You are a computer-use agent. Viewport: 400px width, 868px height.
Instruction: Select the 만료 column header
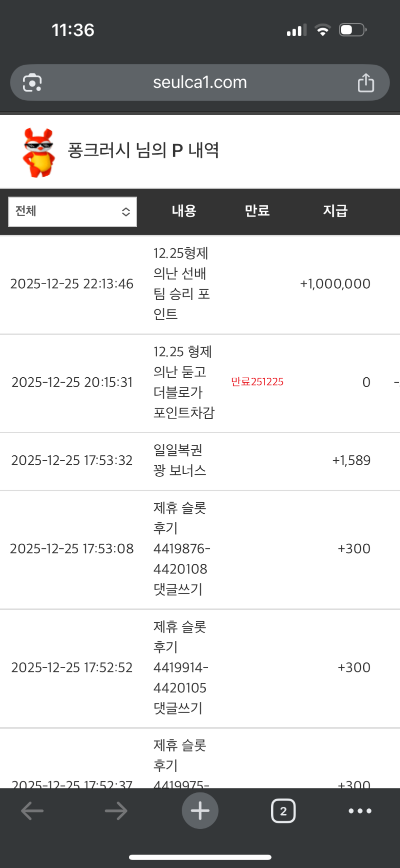[257, 211]
